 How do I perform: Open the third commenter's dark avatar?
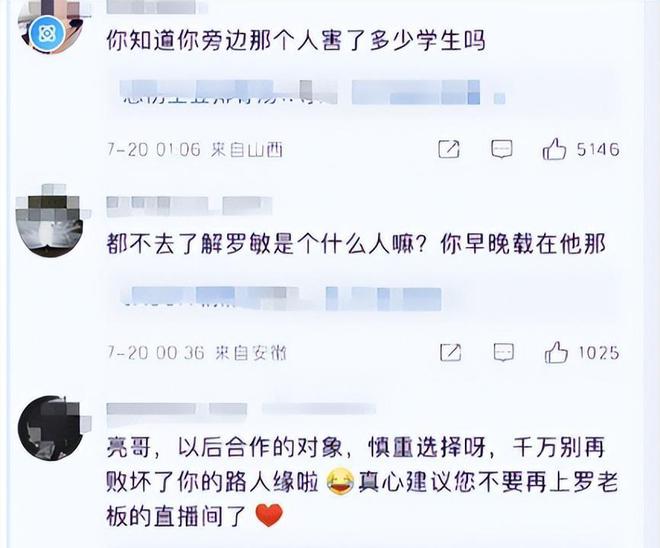51,428
